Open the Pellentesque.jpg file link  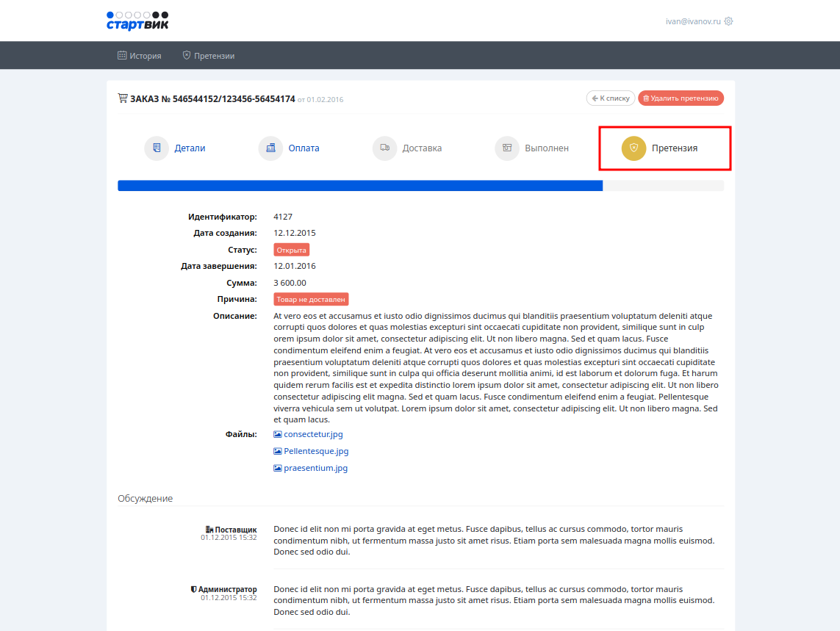(316, 451)
